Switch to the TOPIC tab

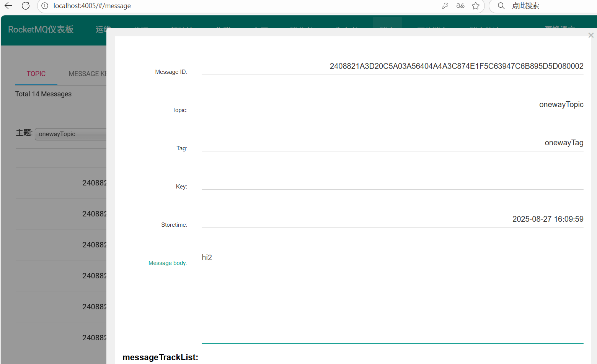point(36,74)
